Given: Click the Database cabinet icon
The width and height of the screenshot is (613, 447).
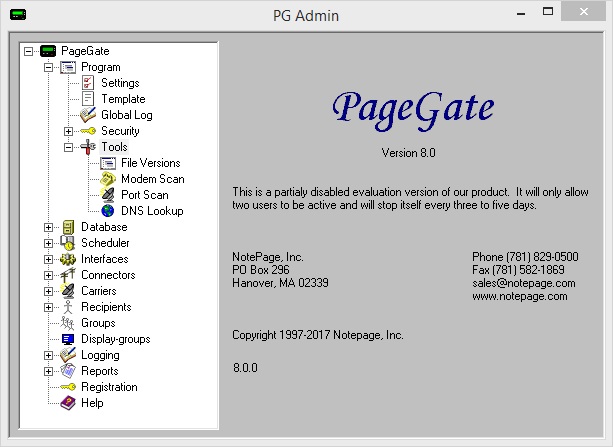Looking at the screenshot, I should pyautogui.click(x=68, y=227).
